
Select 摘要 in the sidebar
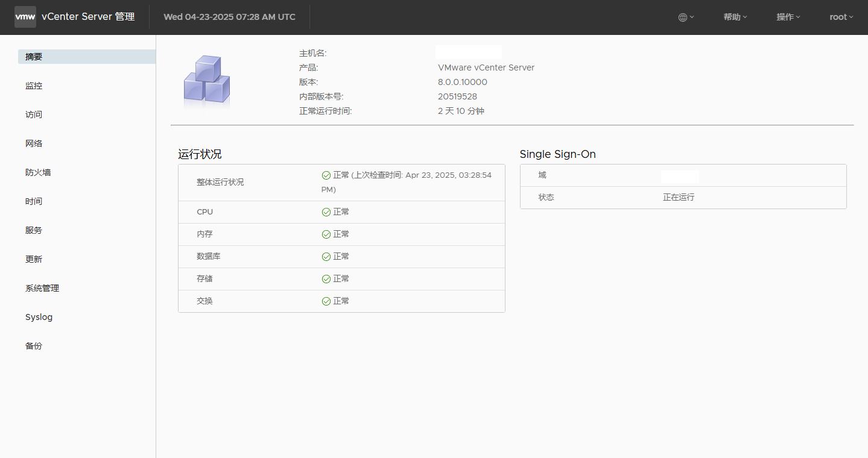(87, 57)
